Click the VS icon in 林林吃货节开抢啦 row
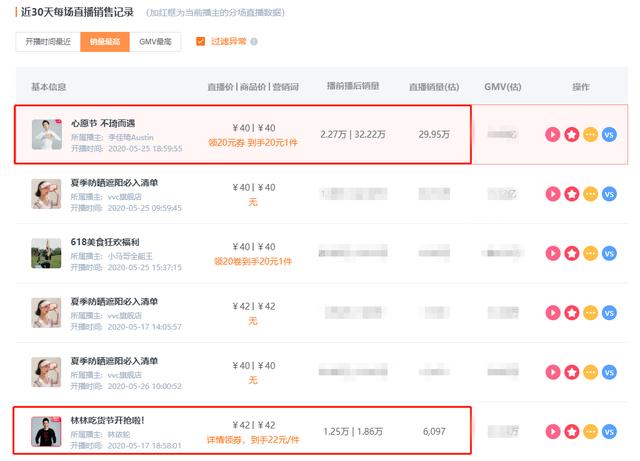 [609, 432]
